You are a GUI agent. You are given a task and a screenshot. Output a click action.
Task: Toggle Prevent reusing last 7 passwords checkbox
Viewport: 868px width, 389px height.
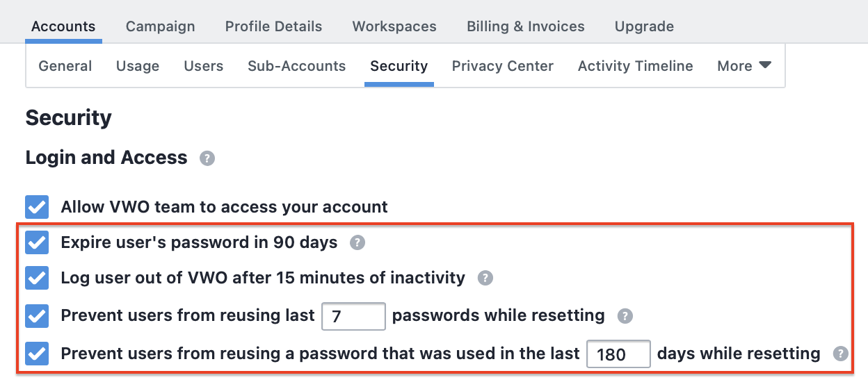37,316
